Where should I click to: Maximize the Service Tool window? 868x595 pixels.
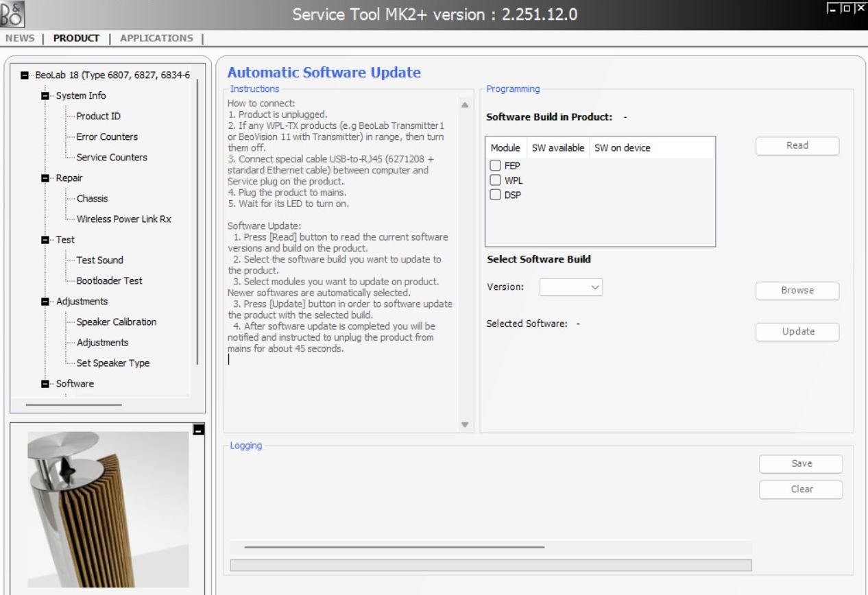[x=846, y=9]
